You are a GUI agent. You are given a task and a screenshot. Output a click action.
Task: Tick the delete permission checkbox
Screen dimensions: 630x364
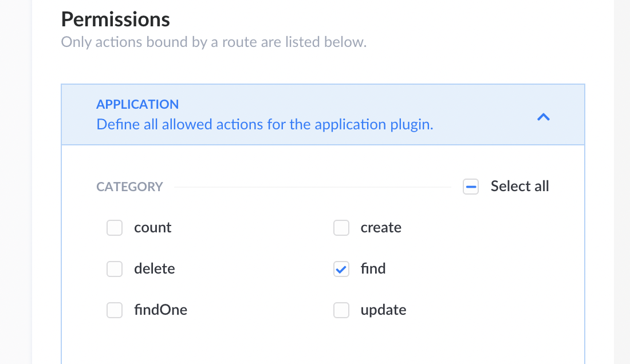(x=115, y=269)
